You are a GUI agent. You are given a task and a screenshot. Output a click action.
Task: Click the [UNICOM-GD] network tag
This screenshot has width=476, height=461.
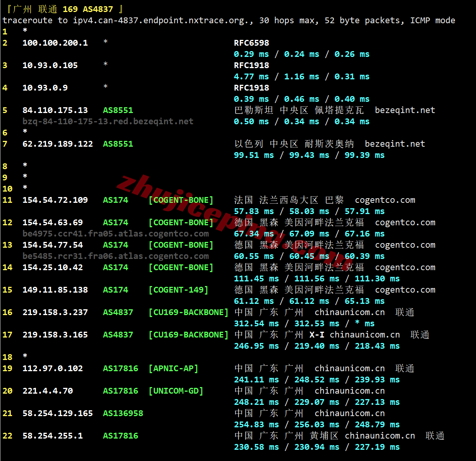tap(176, 391)
